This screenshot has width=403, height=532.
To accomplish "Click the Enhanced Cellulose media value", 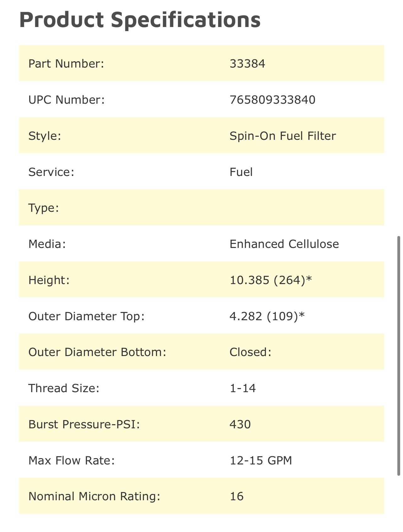I will (284, 244).
